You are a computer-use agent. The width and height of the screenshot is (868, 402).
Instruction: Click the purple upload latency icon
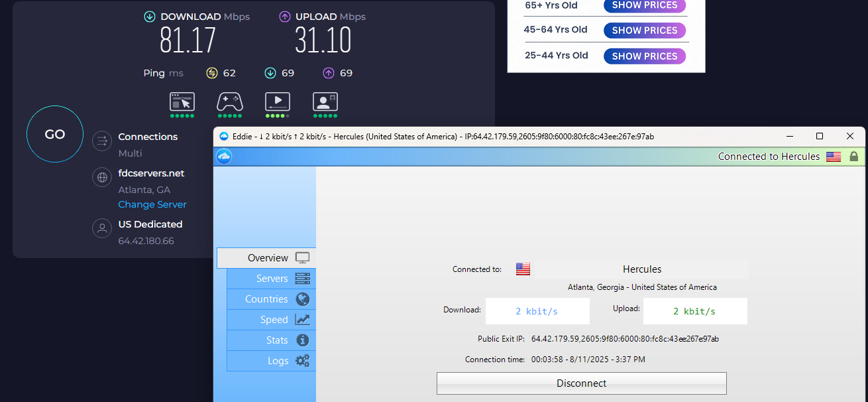[x=329, y=73]
